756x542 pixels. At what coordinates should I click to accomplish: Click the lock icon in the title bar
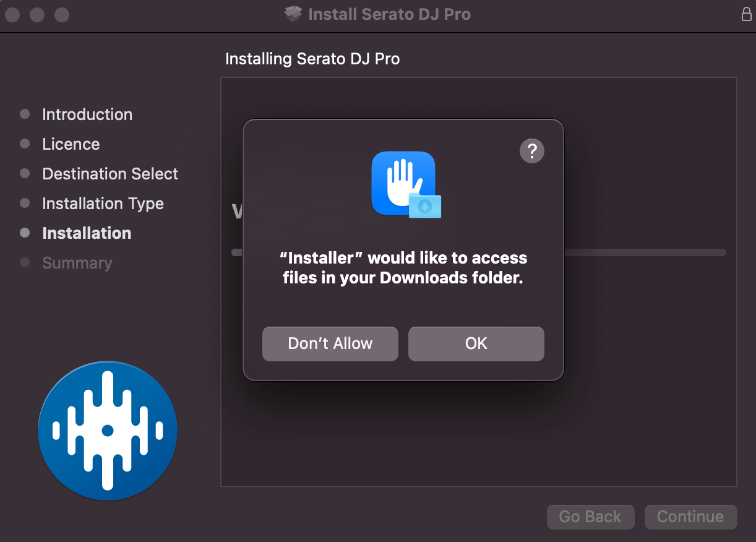pos(745,14)
